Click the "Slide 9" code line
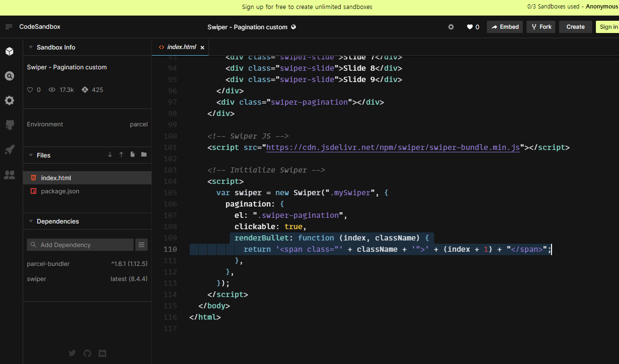Viewport: 619px width, 364px height. tap(314, 80)
